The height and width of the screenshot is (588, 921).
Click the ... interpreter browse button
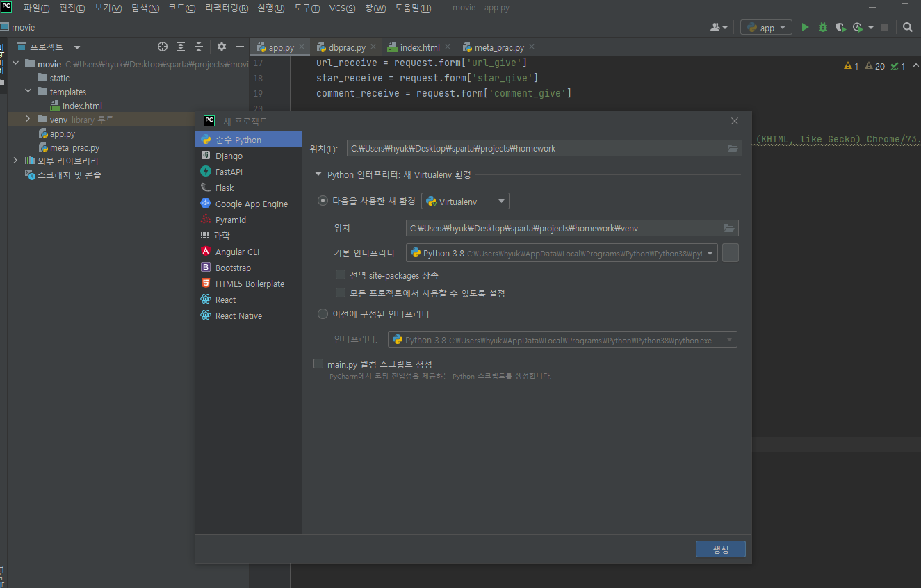click(731, 253)
